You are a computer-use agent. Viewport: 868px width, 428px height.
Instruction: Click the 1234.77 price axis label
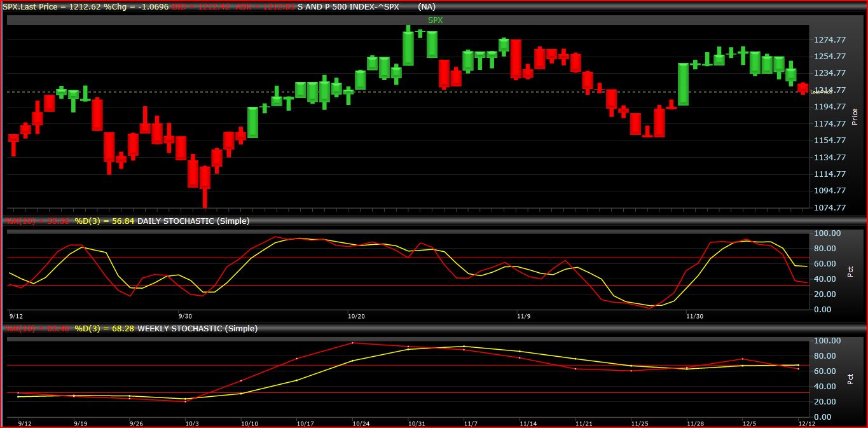(x=830, y=73)
